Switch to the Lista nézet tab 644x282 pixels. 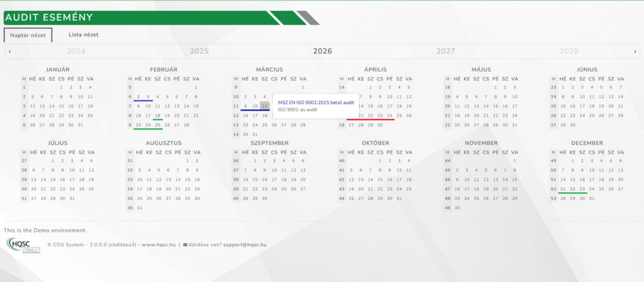[83, 35]
